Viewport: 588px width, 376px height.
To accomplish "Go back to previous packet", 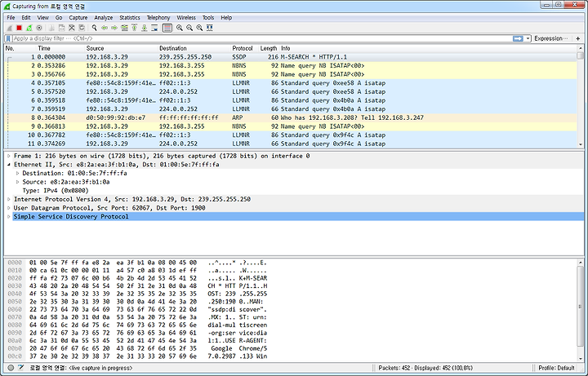I will click(105, 28).
